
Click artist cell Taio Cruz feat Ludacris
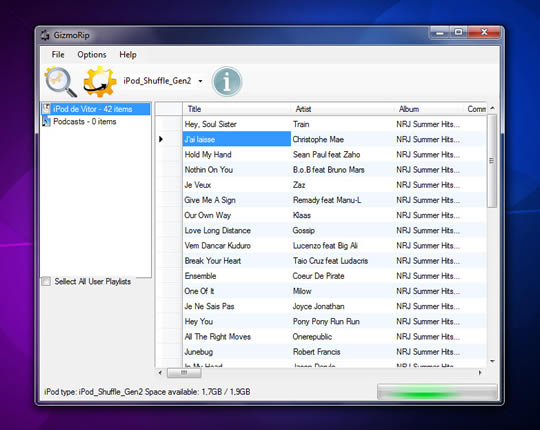pos(342,261)
